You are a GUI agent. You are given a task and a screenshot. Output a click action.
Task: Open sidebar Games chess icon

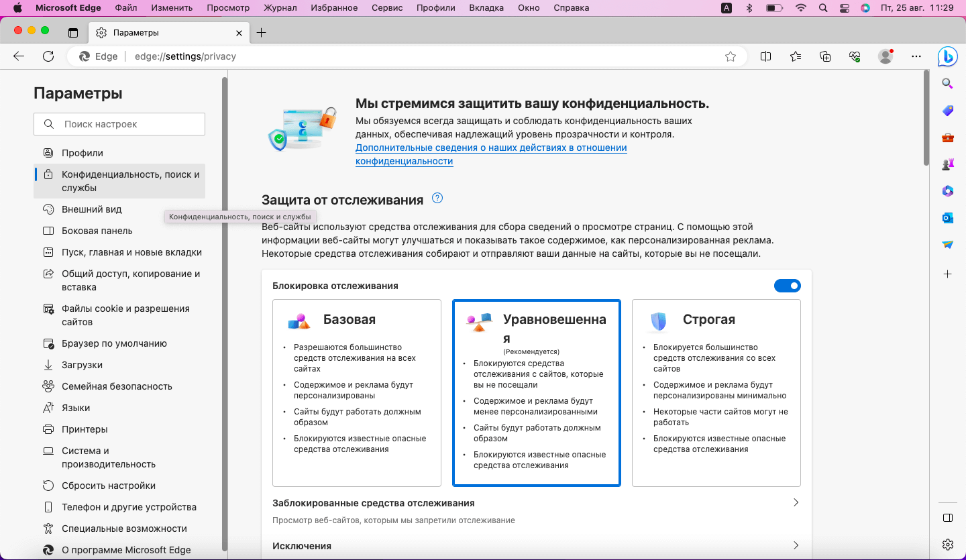(x=947, y=164)
